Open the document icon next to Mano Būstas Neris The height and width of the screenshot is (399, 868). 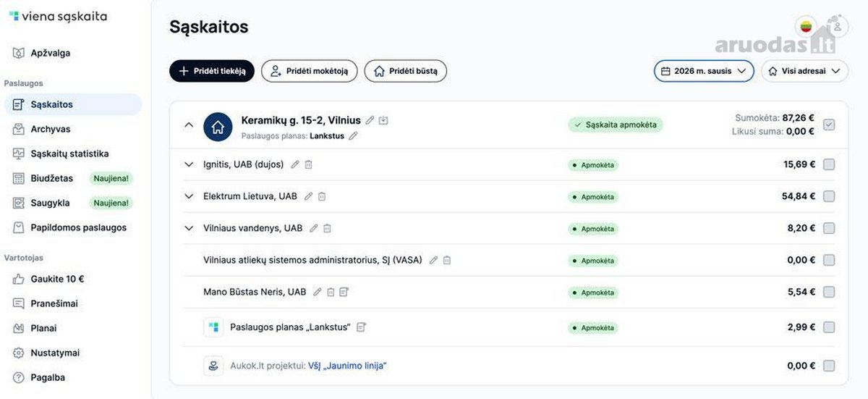(x=344, y=292)
